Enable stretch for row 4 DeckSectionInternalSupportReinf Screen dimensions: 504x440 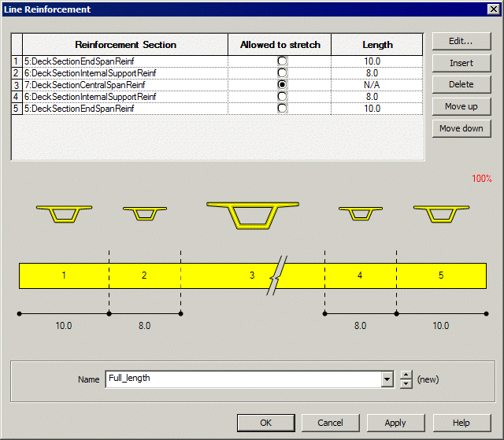pos(282,96)
